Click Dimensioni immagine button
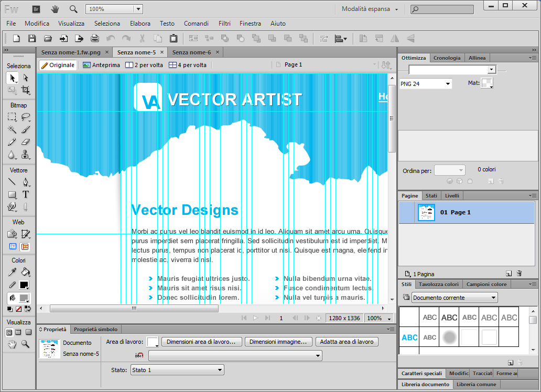The height and width of the screenshot is (392, 541). (x=278, y=342)
